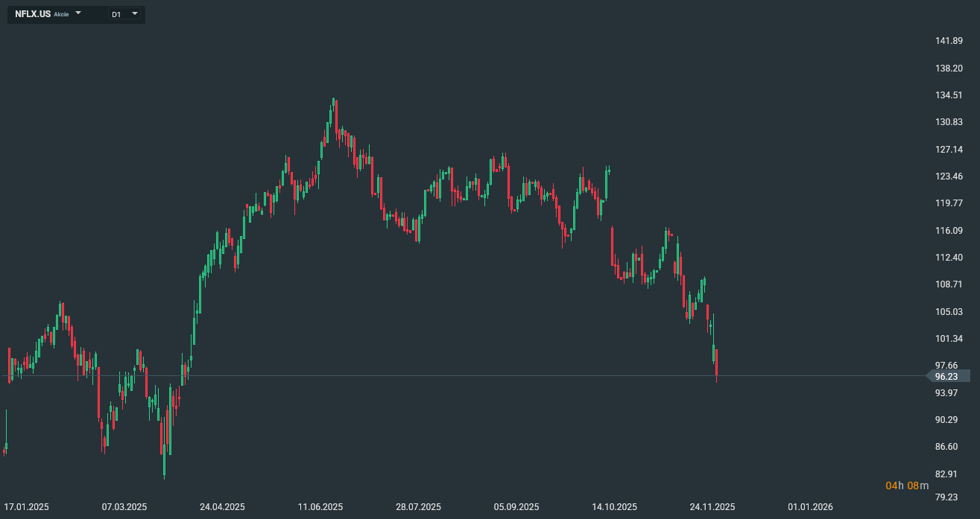980x519 pixels.
Task: Select the 05.09.2025 time axis label
Action: pyautogui.click(x=516, y=507)
